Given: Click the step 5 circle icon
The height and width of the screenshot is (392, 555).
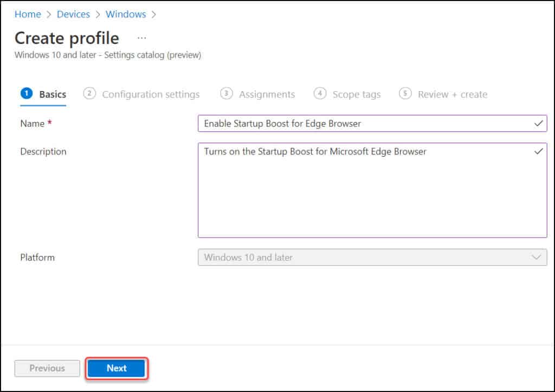Looking at the screenshot, I should (x=405, y=93).
